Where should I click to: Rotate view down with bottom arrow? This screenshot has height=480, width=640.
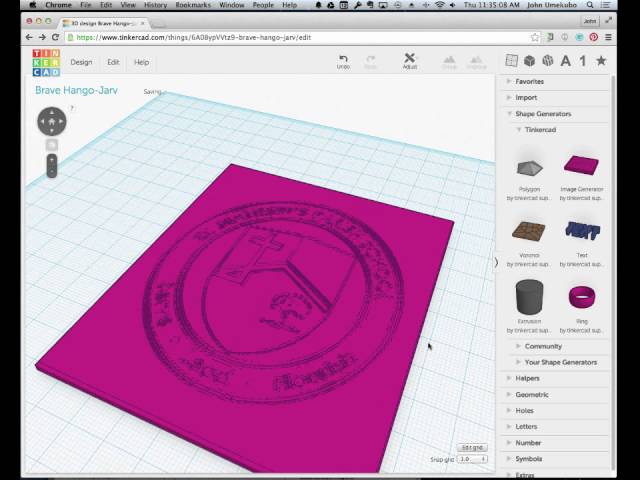[51, 131]
